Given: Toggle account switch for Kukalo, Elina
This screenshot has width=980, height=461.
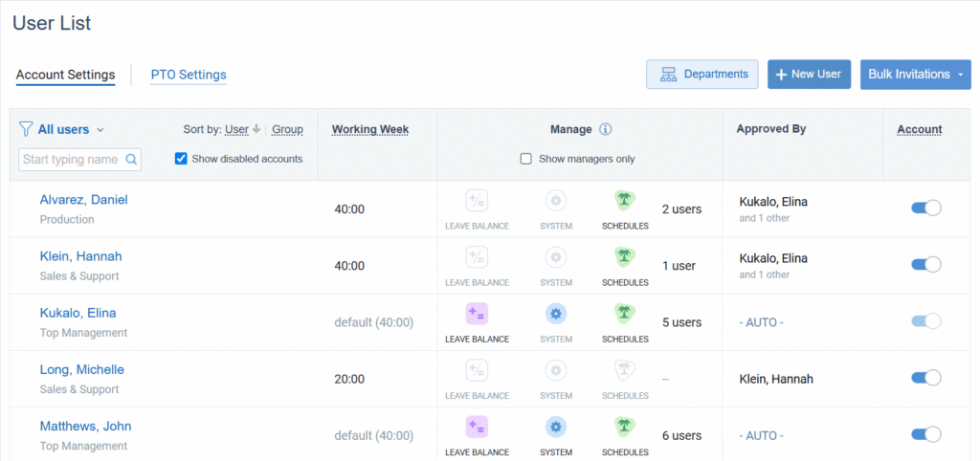Looking at the screenshot, I should point(926,321).
